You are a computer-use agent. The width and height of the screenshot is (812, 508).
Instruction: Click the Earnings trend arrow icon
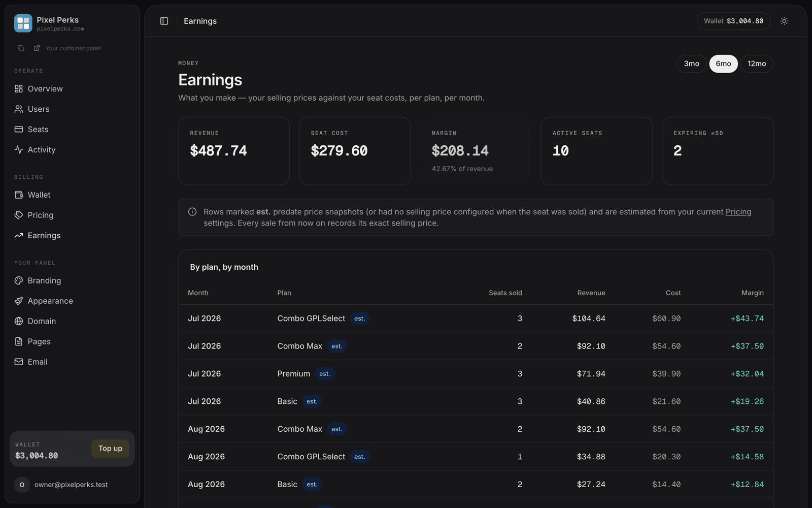pyautogui.click(x=19, y=235)
